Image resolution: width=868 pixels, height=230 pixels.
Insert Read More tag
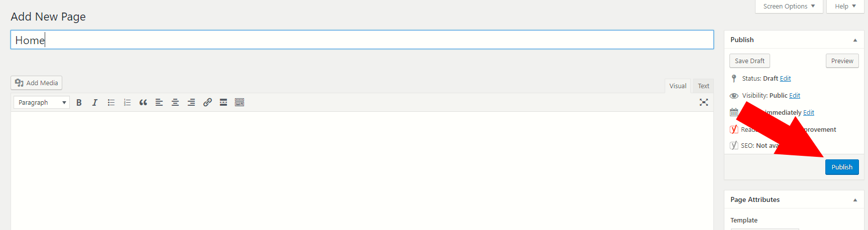(223, 102)
